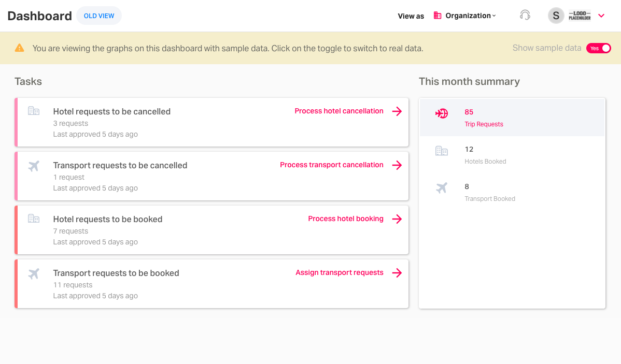
Task: Toggle the Show sample data switch
Action: (599, 48)
